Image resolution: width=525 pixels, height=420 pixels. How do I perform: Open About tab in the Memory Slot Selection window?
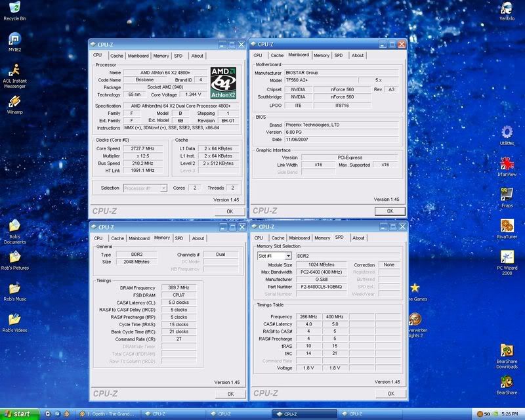coord(358,238)
